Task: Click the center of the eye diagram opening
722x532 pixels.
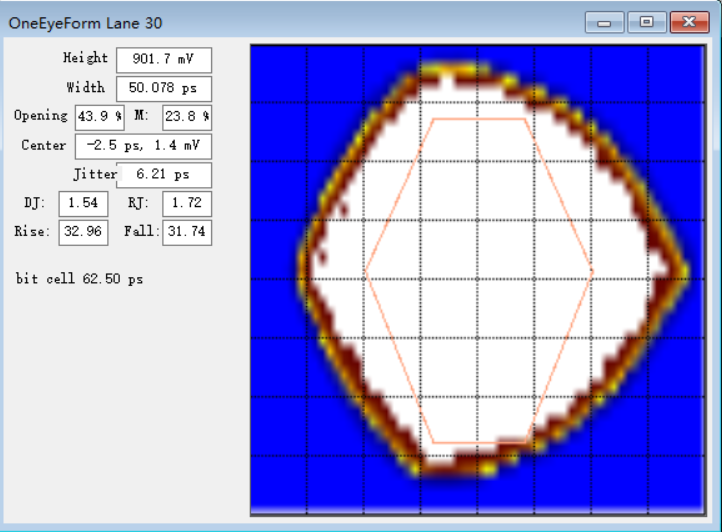Action: (x=479, y=273)
